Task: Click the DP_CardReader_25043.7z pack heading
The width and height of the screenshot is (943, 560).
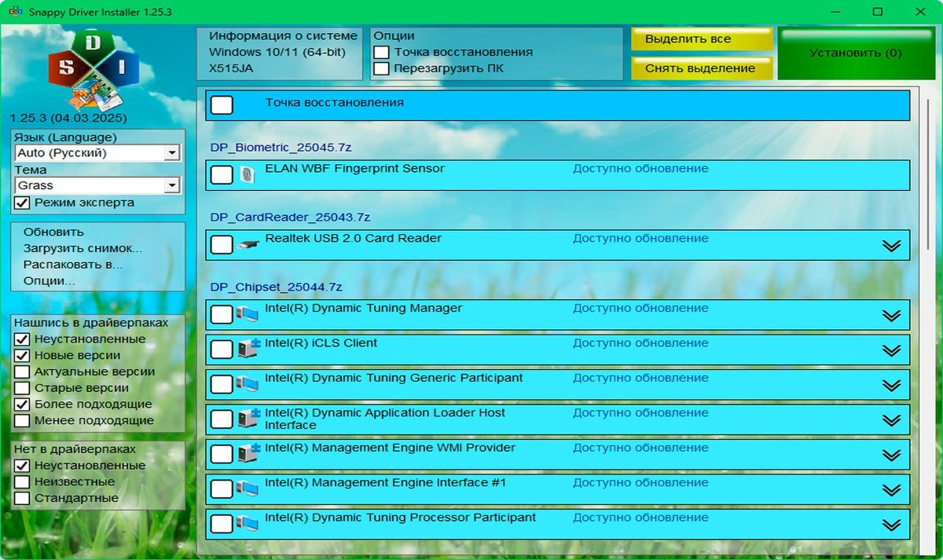Action: click(290, 217)
